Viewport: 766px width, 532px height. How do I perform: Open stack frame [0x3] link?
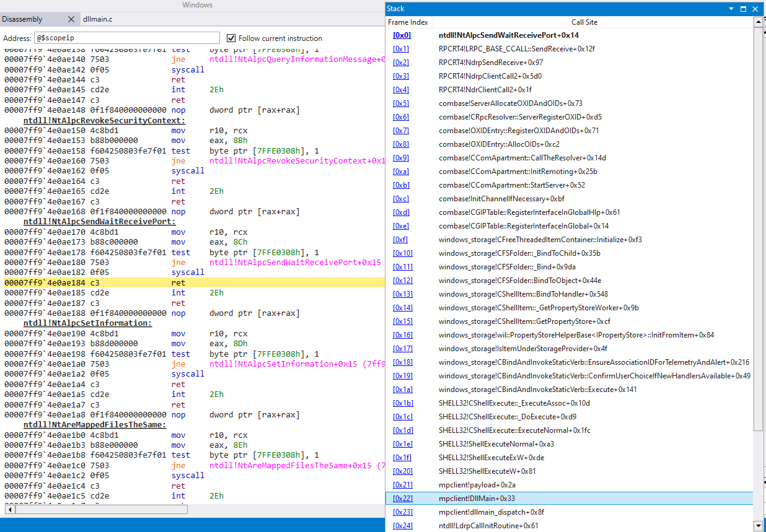click(401, 76)
